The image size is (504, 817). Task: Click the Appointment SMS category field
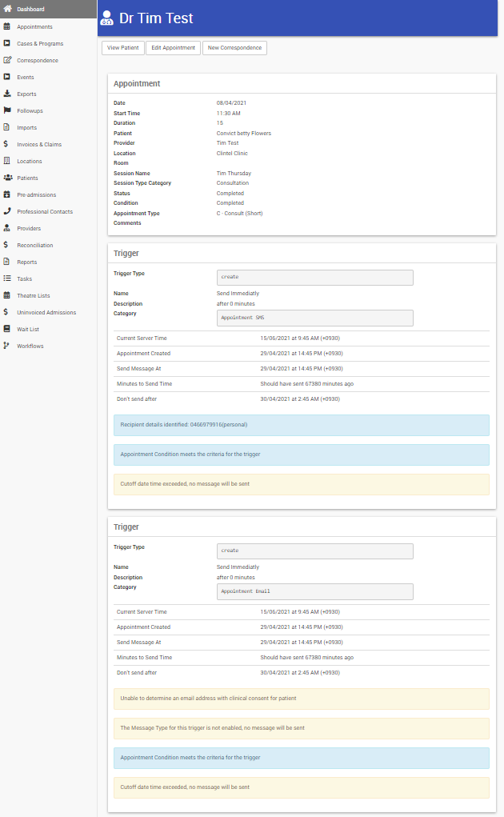click(x=315, y=318)
